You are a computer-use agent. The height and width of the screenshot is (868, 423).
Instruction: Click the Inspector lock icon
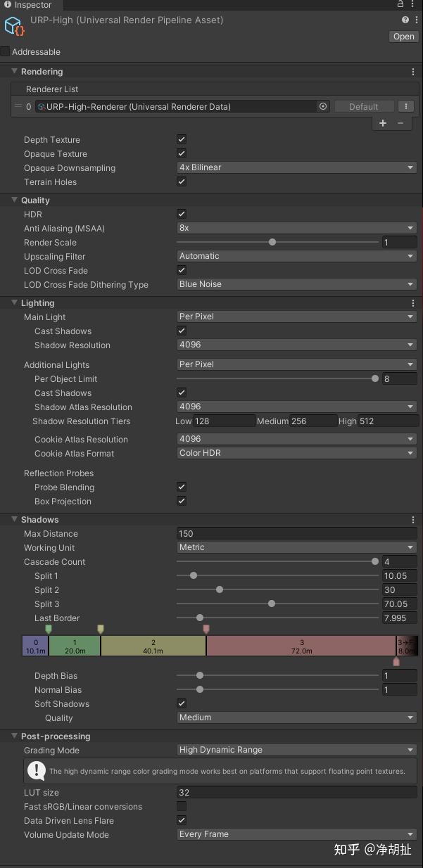point(400,4)
